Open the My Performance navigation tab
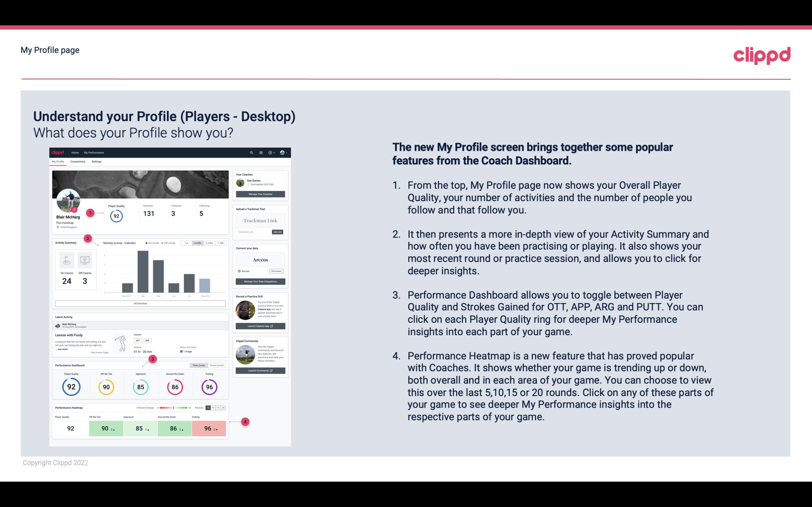812x507 pixels. 93,152
